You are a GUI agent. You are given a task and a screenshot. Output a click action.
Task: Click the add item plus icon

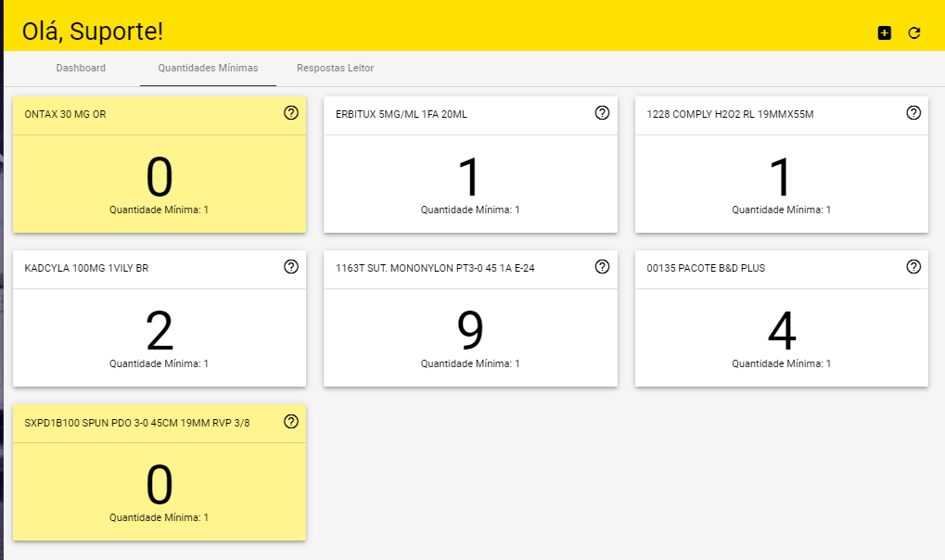(884, 32)
